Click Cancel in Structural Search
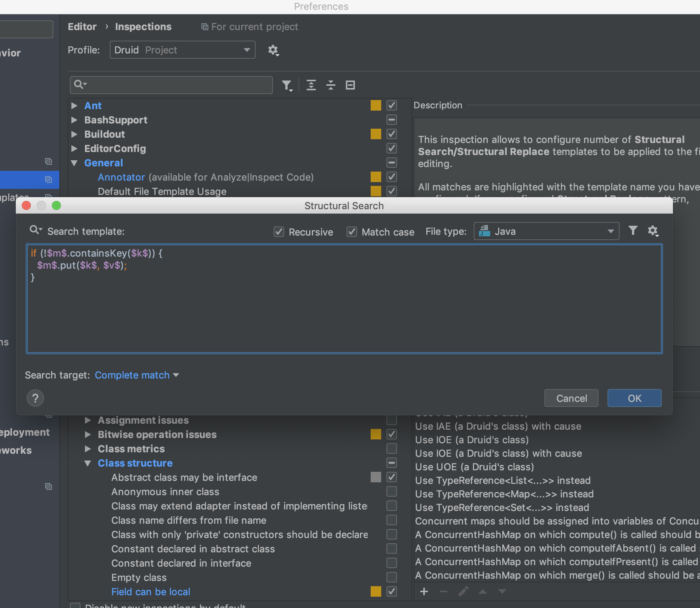Screen dimensions: 700x608 571,398
